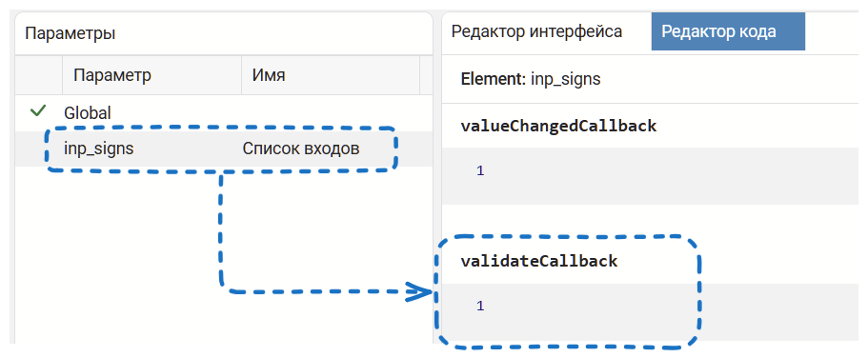Click the Имя column header
Viewport: 868px width, 357px height.
pos(331,74)
